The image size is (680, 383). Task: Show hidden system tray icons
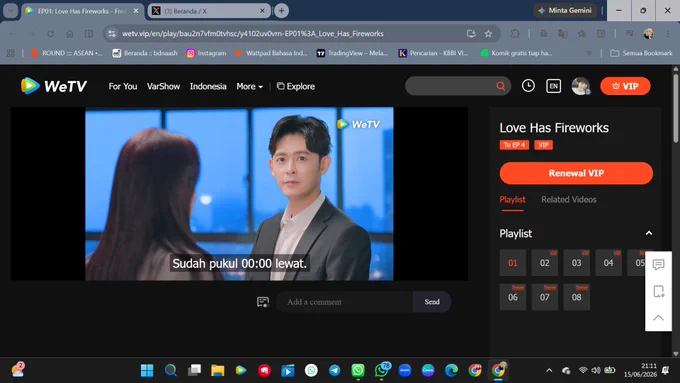coord(549,370)
